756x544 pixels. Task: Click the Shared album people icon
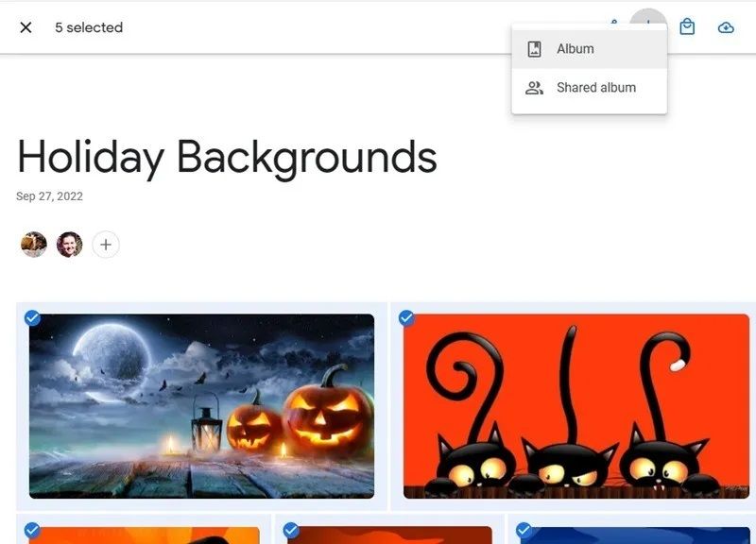pyautogui.click(x=534, y=88)
